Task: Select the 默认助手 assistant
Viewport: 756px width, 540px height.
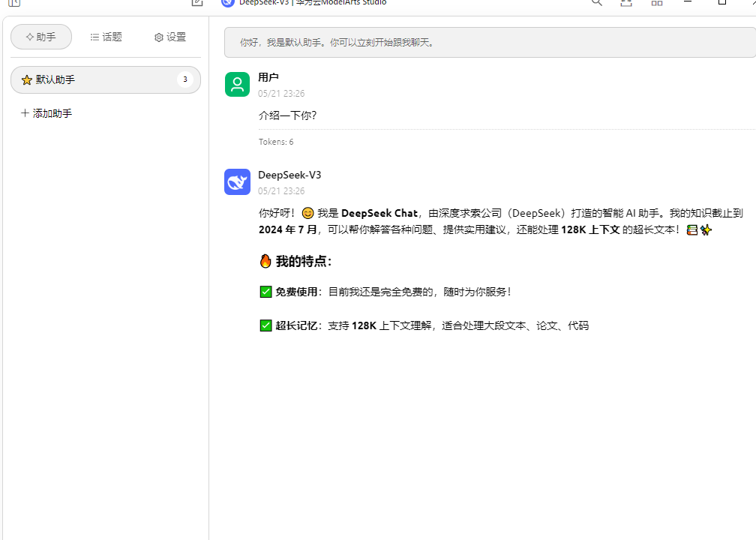Action: pyautogui.click(x=106, y=79)
